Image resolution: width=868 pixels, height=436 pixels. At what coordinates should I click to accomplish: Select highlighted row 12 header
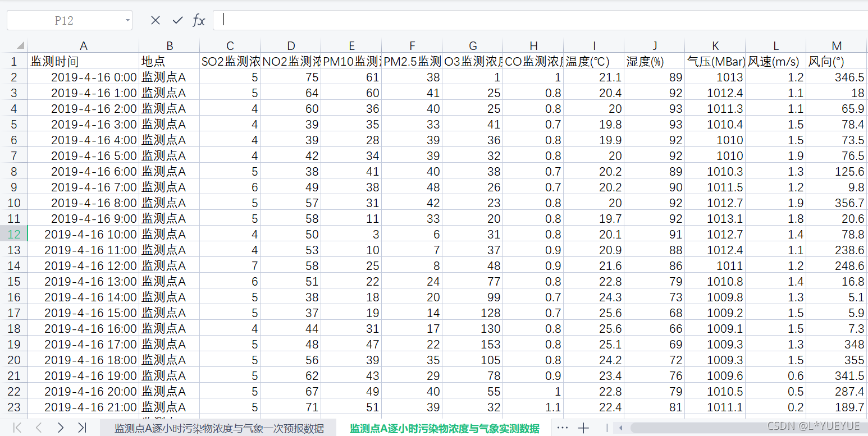coord(14,234)
